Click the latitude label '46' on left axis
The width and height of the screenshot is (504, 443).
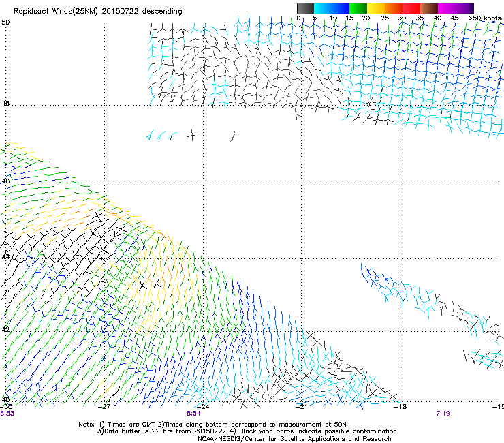point(5,181)
